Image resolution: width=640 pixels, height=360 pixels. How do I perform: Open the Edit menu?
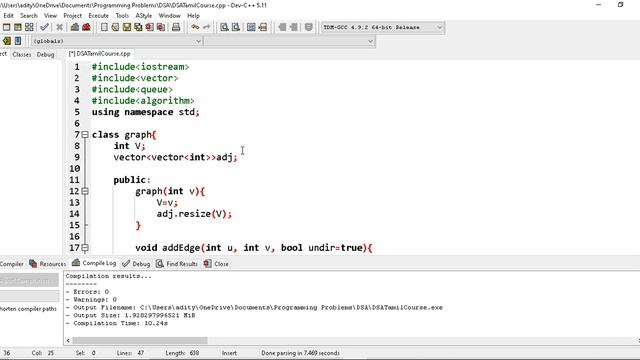pyautogui.click(x=9, y=16)
